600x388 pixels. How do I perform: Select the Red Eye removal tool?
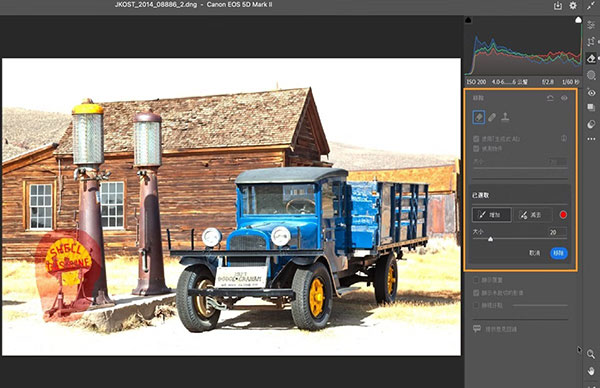(591, 93)
